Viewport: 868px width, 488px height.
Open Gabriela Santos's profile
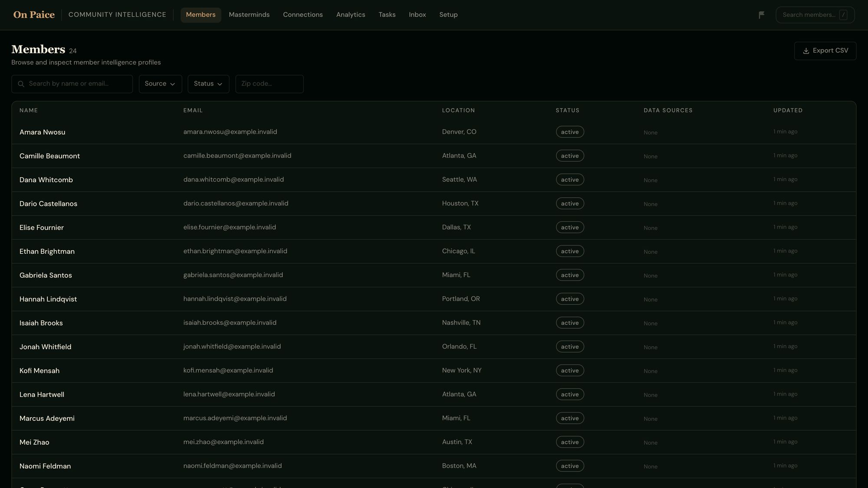tap(46, 275)
